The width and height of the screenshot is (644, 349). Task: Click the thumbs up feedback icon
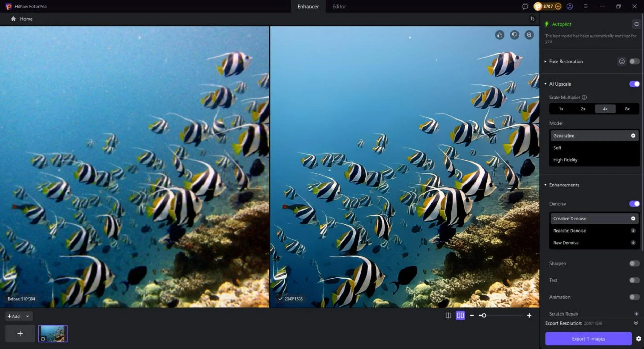[499, 35]
